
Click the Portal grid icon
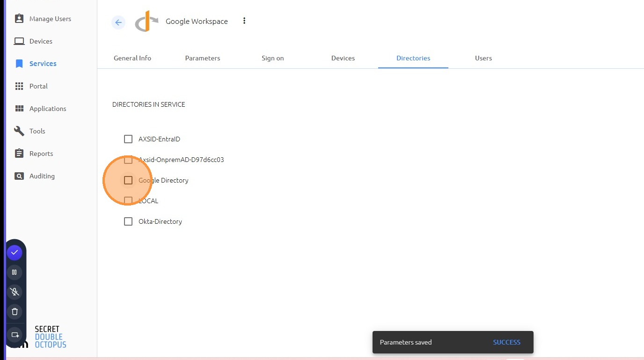19,86
